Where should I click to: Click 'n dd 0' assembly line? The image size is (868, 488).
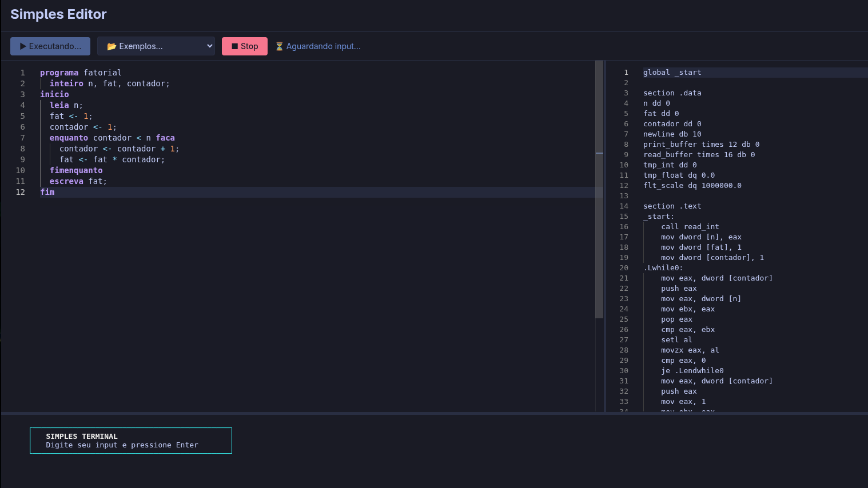coord(656,103)
